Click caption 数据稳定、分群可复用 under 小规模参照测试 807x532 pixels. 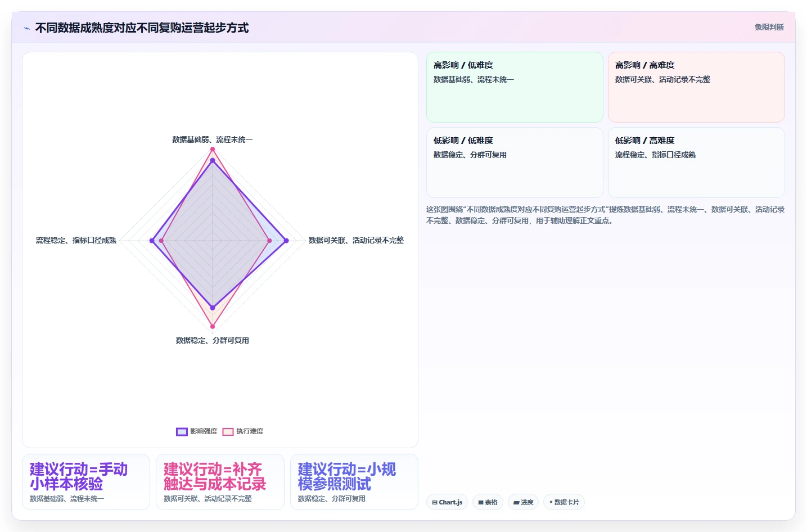pos(332,499)
